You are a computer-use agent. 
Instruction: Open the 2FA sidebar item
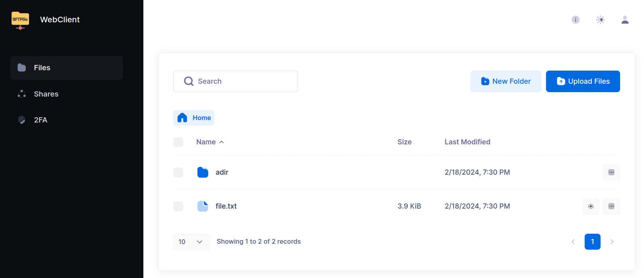click(x=41, y=120)
